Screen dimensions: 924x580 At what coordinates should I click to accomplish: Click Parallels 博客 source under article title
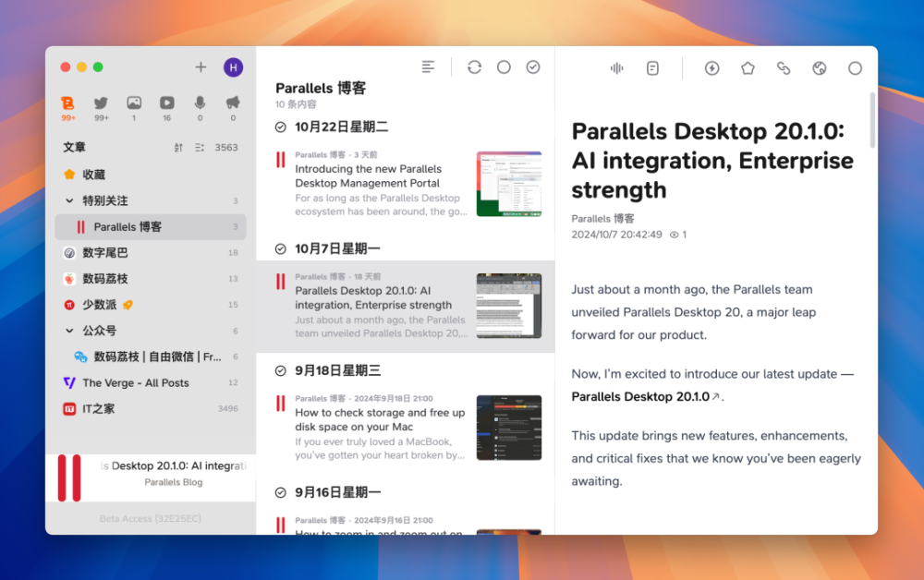click(602, 219)
